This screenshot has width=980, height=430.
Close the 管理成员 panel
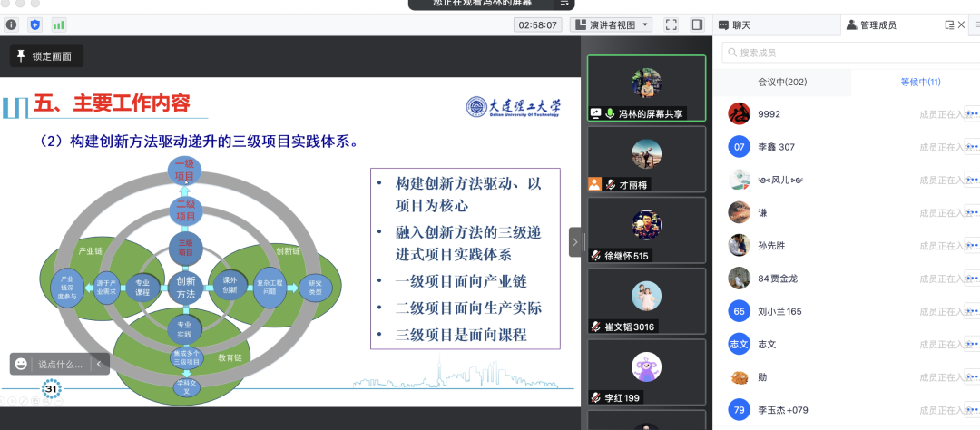point(962,25)
